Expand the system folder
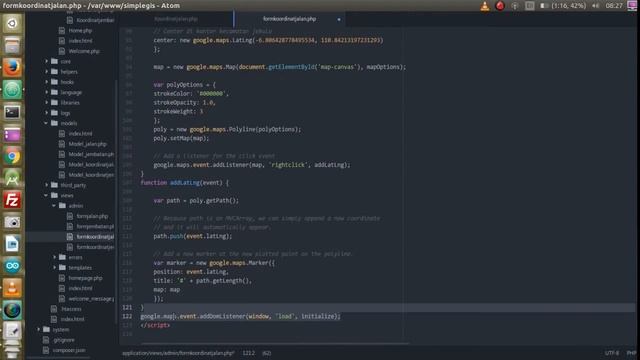640x360 pixels. [x=60, y=329]
